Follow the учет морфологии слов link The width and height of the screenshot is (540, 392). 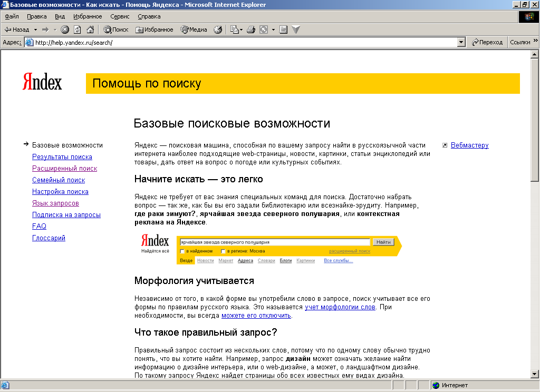tap(340, 307)
